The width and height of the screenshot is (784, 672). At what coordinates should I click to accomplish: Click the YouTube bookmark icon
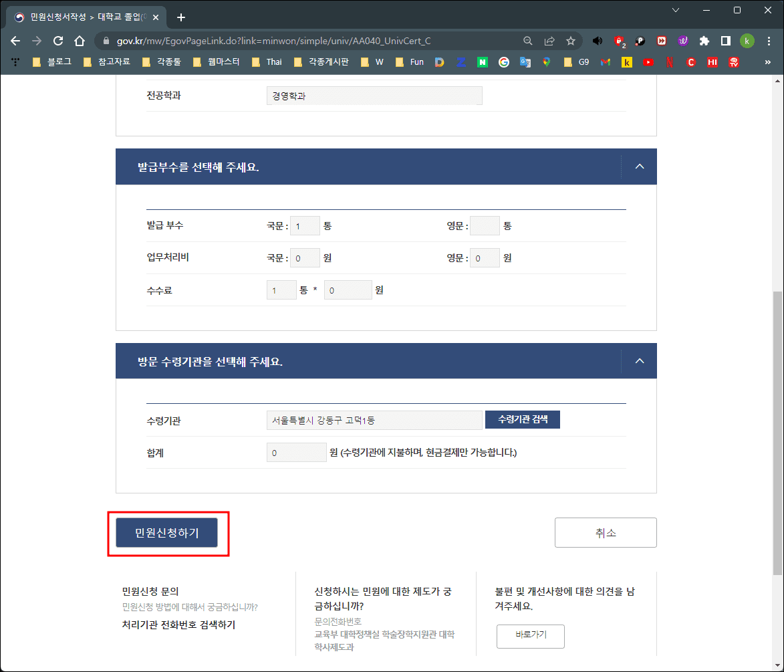[648, 62]
